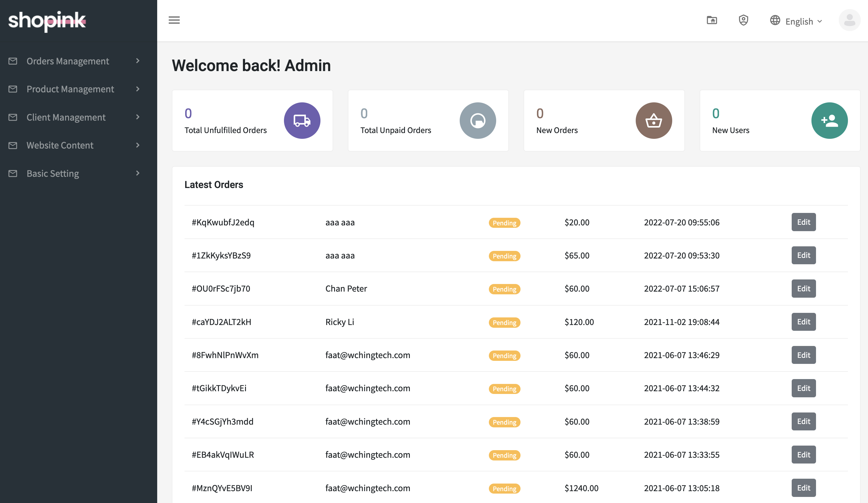Click envelope icon beside Client Management
Screen dimensions: 868x503
pyautogui.click(x=13, y=117)
